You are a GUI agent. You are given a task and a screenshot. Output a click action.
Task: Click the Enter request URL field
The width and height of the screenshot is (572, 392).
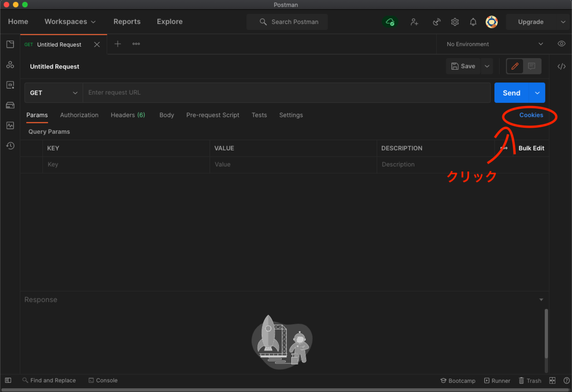coord(286,93)
